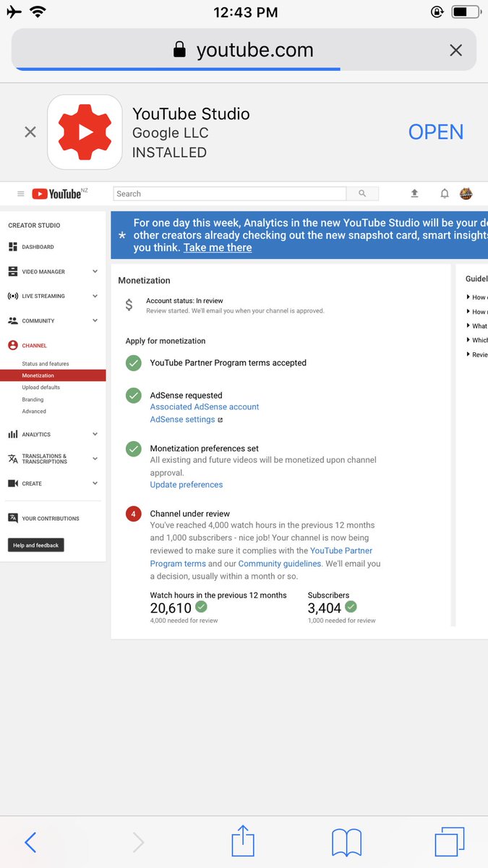The height and width of the screenshot is (868, 488).
Task: Click the Analytics bar chart icon
Action: pyautogui.click(x=13, y=435)
